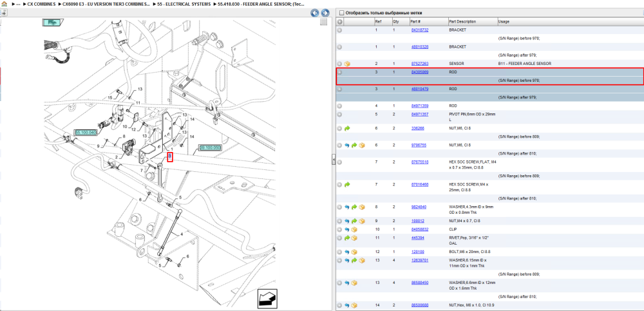Open part number 445394 link
Viewport: 644px width, 311px height.
[418, 238]
